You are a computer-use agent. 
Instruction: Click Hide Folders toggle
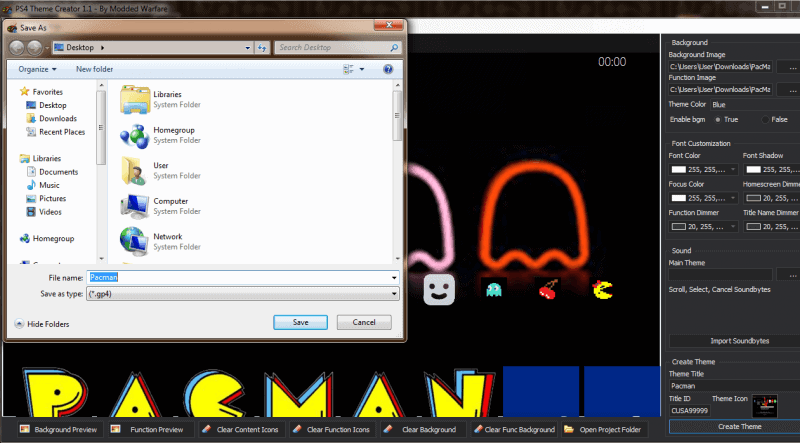click(42, 324)
